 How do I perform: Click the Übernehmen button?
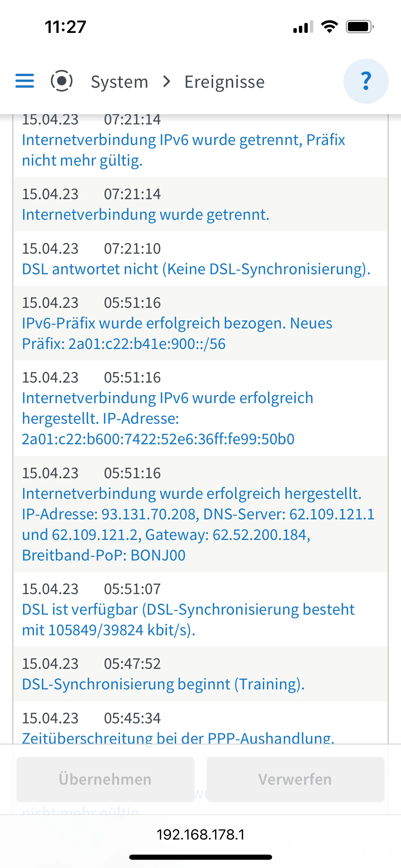tap(105, 779)
